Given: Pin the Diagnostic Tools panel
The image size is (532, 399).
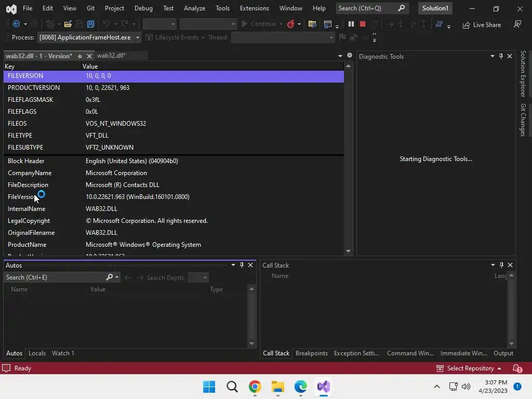Looking at the screenshot, I should point(501,56).
